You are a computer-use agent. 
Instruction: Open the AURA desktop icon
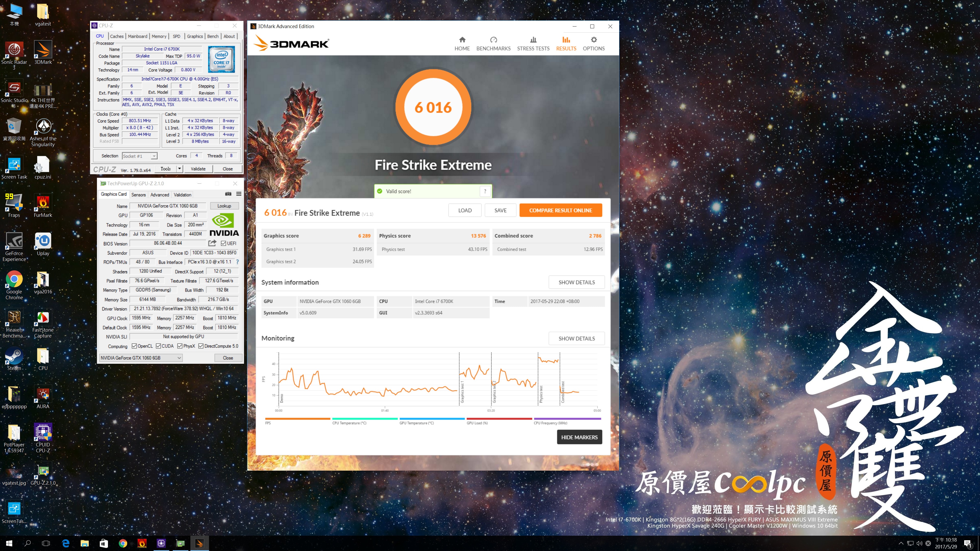click(x=43, y=397)
